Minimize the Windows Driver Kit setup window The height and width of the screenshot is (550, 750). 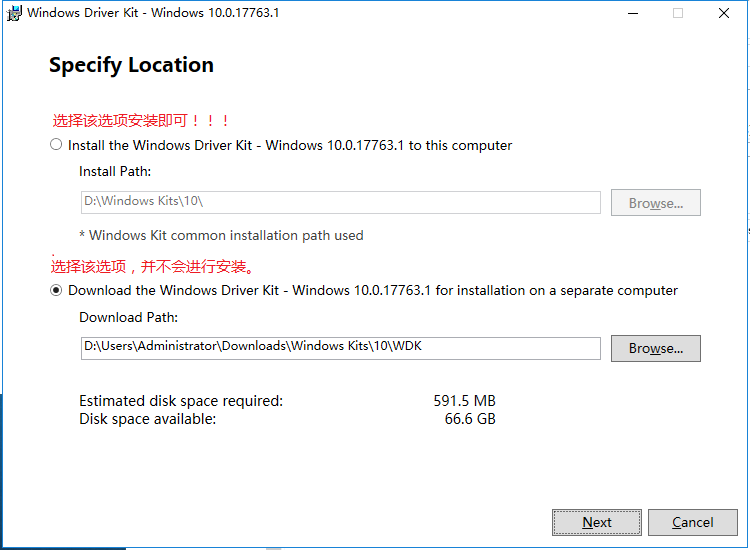pos(632,14)
